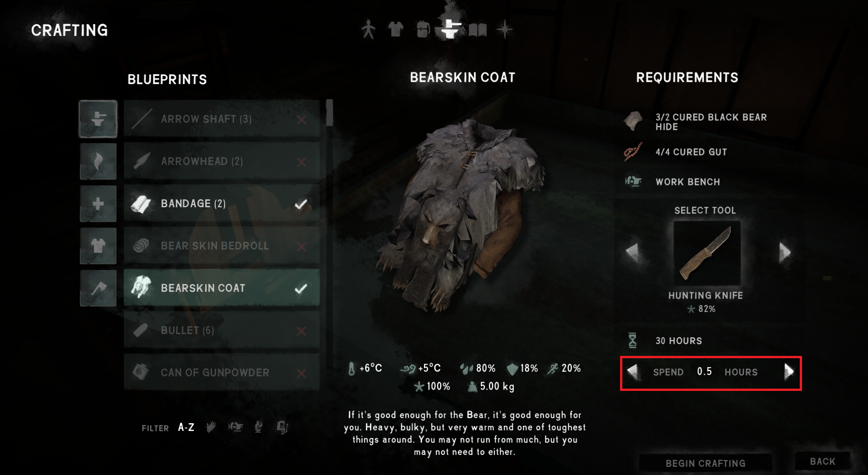Screen dimensions: 868x475
Task: Open the status character tab icon
Action: tap(368, 30)
